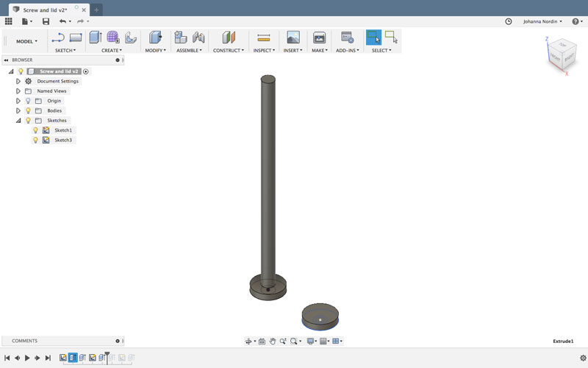The image size is (588, 368).
Task: Hide Sketch1 using its light bulb
Action: [35, 130]
